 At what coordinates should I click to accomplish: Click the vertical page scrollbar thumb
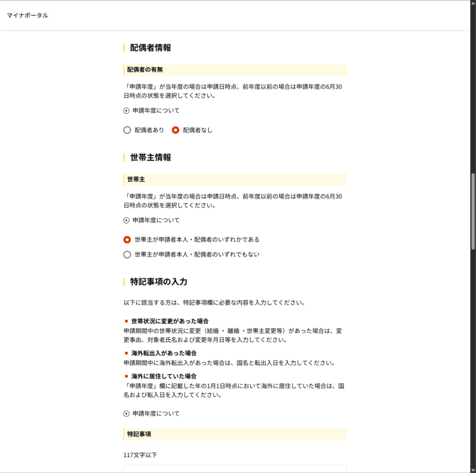tap(473, 211)
